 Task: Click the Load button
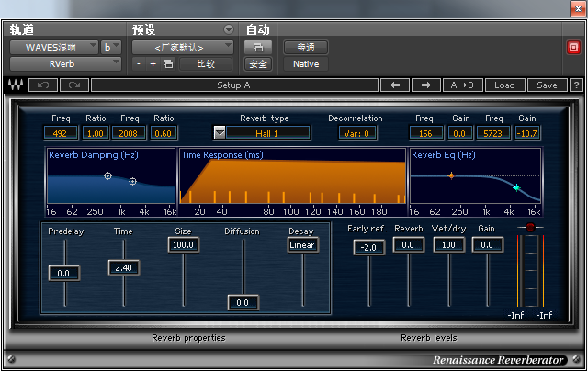pos(504,85)
